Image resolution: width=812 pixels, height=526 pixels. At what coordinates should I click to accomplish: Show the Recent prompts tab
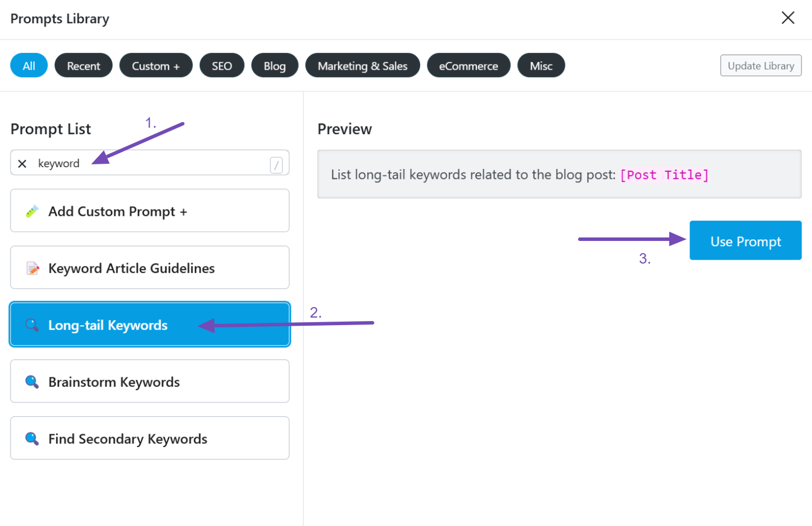pyautogui.click(x=84, y=66)
